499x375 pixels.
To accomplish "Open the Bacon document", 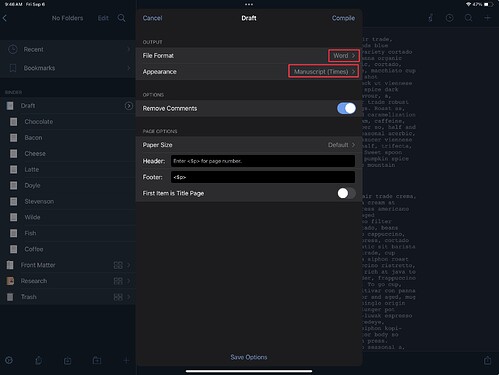I will 68,138.
